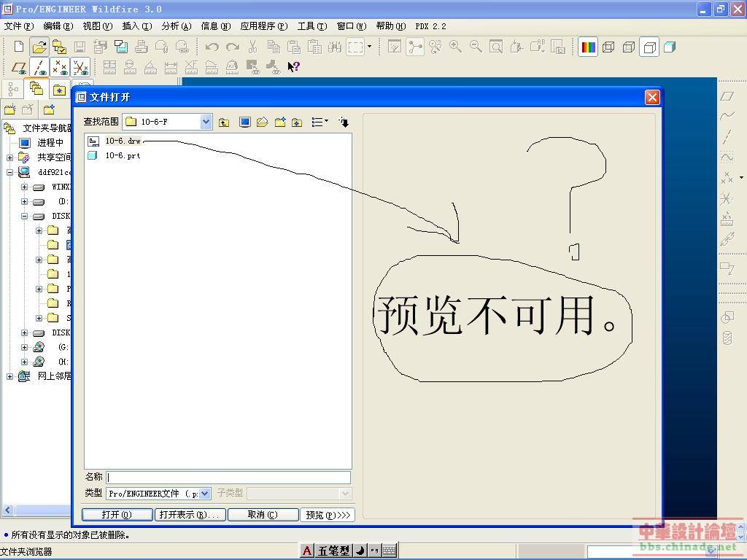Click the Copy icon in the toolbar
Screen dimensions: 747x560
pyautogui.click(x=274, y=47)
